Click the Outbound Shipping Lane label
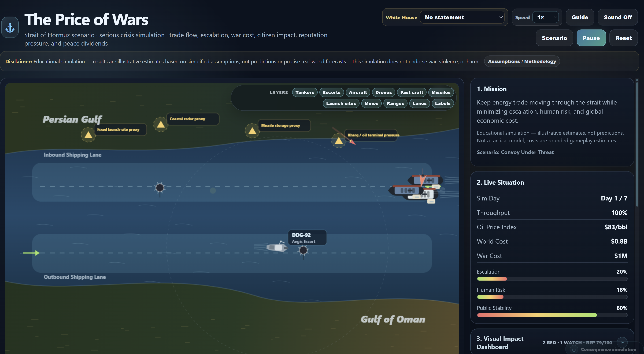This screenshot has height=354, width=644. point(75,277)
